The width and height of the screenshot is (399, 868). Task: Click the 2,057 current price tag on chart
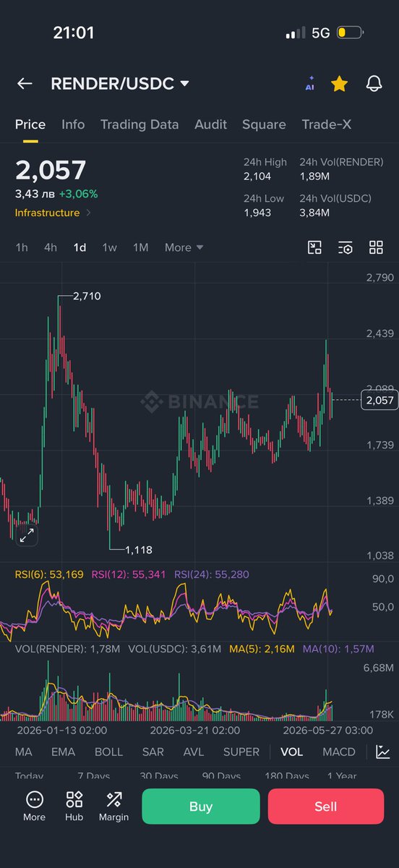point(380,400)
